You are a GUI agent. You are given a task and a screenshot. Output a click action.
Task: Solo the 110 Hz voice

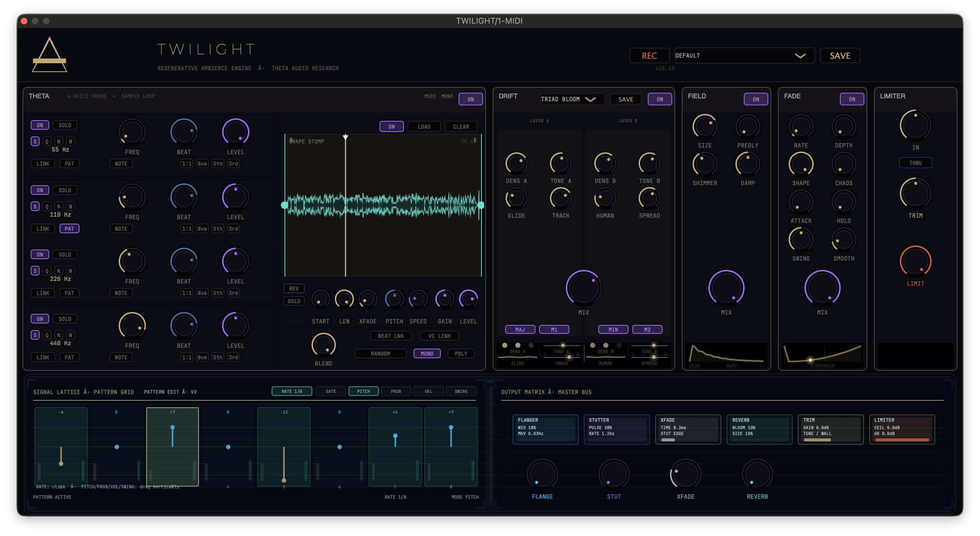[x=65, y=190]
